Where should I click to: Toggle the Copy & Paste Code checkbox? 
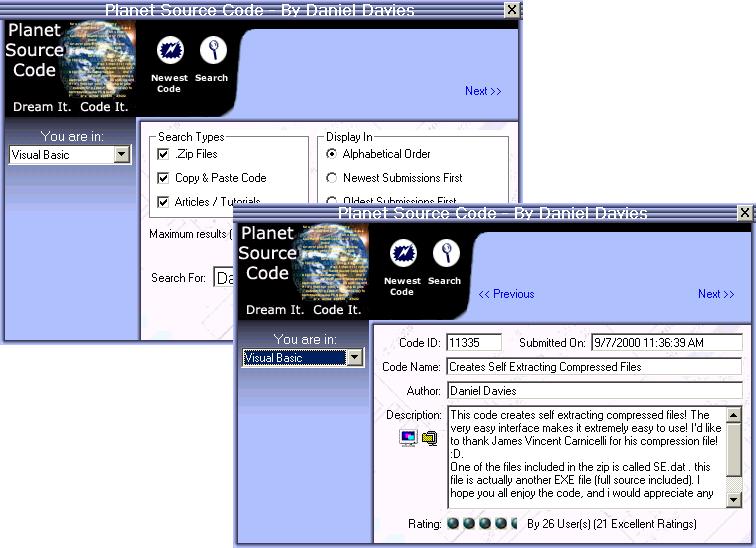[163, 178]
